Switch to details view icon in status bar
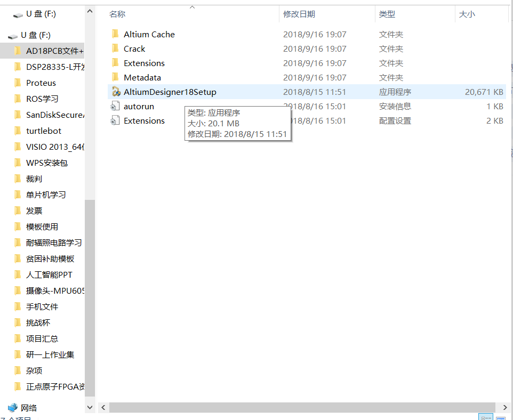The height and width of the screenshot is (420, 513). [486, 417]
